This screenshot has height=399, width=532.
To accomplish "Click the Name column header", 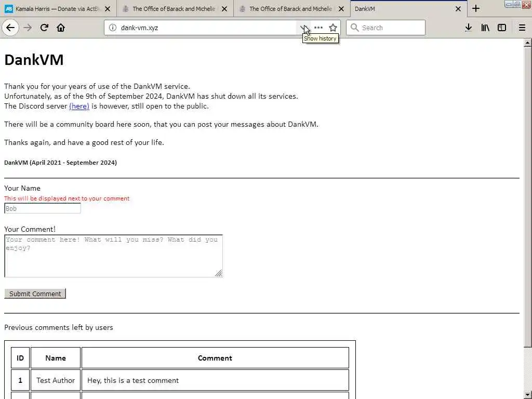I will [x=55, y=358].
